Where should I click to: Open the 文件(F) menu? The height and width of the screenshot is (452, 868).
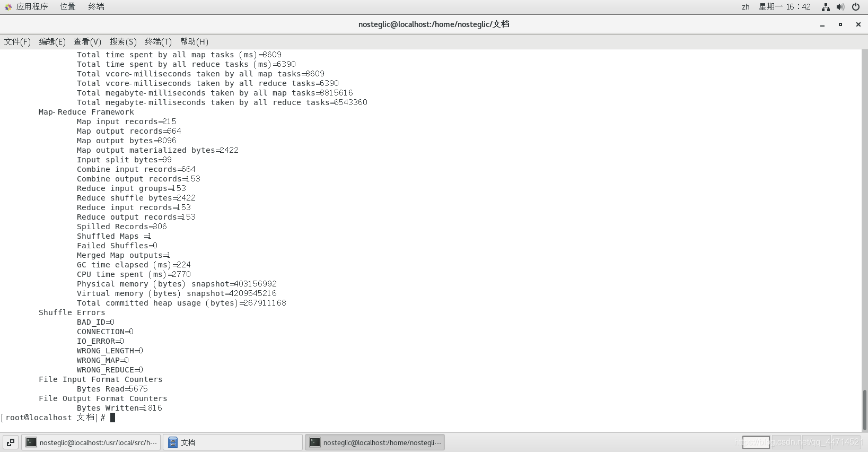pos(17,42)
